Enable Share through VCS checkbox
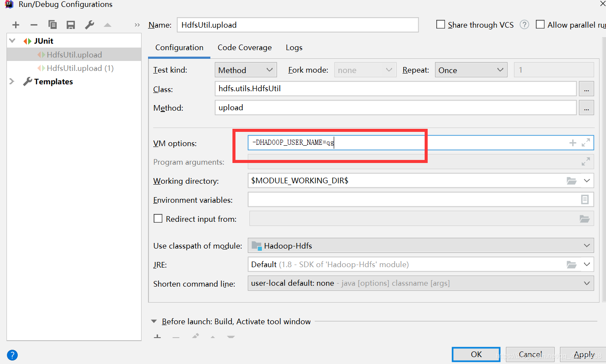 click(441, 25)
